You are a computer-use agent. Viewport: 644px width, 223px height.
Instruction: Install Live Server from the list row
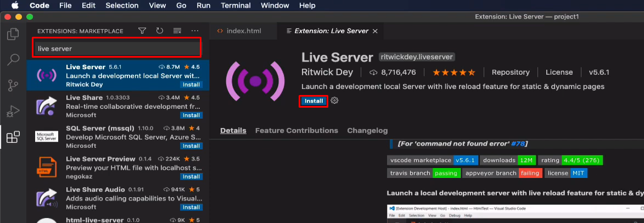click(x=191, y=85)
